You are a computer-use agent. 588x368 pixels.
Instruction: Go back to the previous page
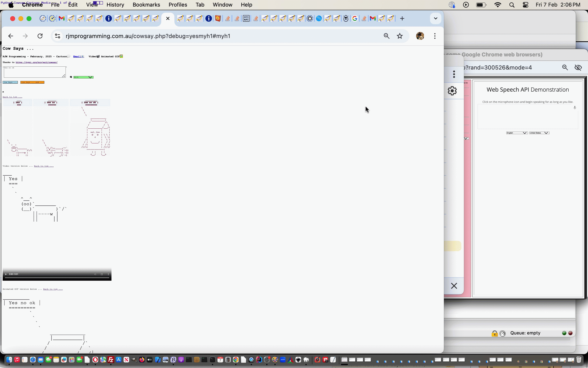tap(11, 36)
